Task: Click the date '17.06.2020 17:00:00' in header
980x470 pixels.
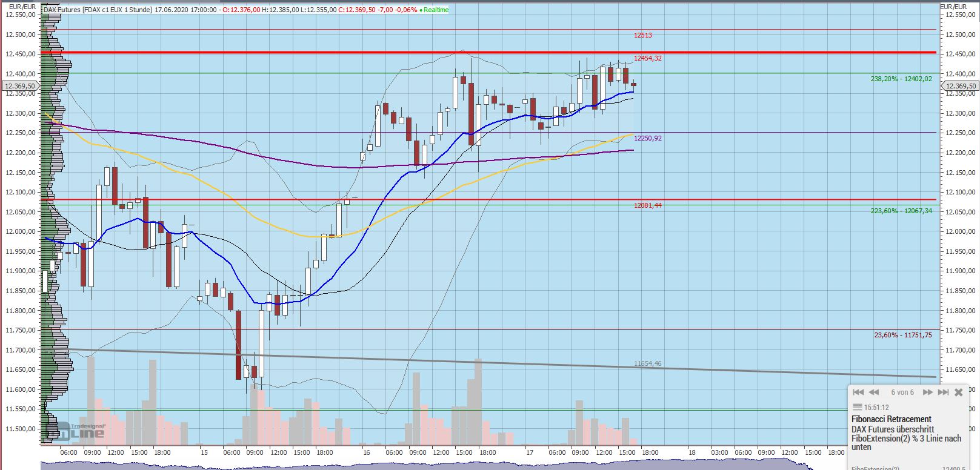Action: (x=186, y=10)
